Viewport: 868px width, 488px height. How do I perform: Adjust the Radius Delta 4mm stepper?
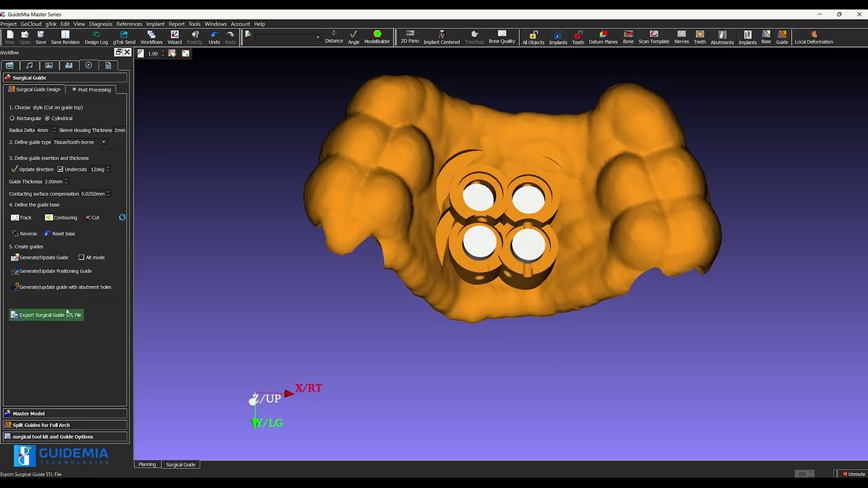click(54, 130)
